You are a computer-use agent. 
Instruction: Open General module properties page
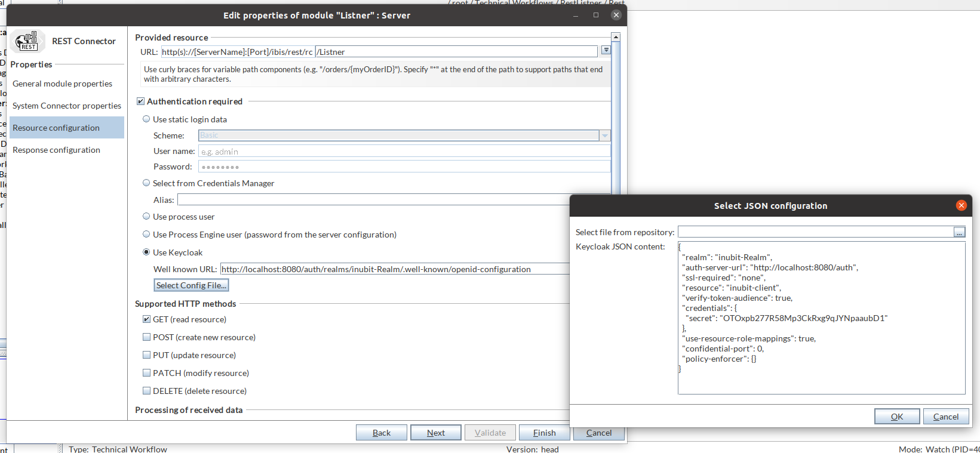pos(62,84)
